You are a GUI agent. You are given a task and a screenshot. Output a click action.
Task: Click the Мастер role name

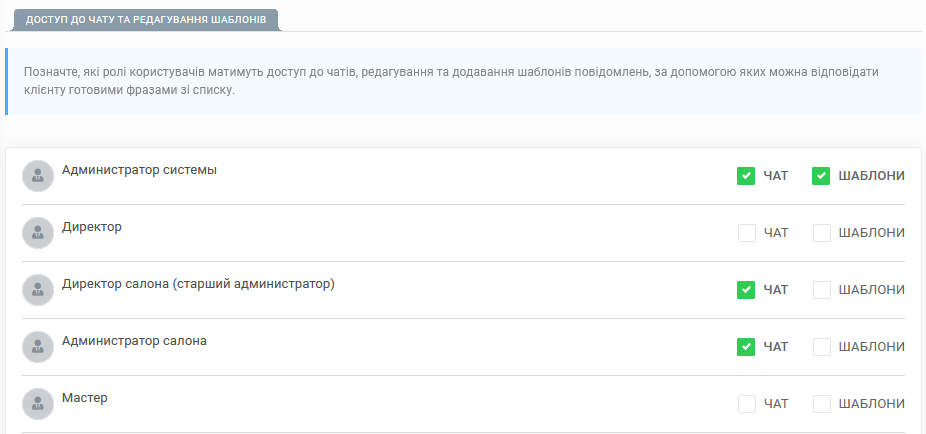[85, 397]
